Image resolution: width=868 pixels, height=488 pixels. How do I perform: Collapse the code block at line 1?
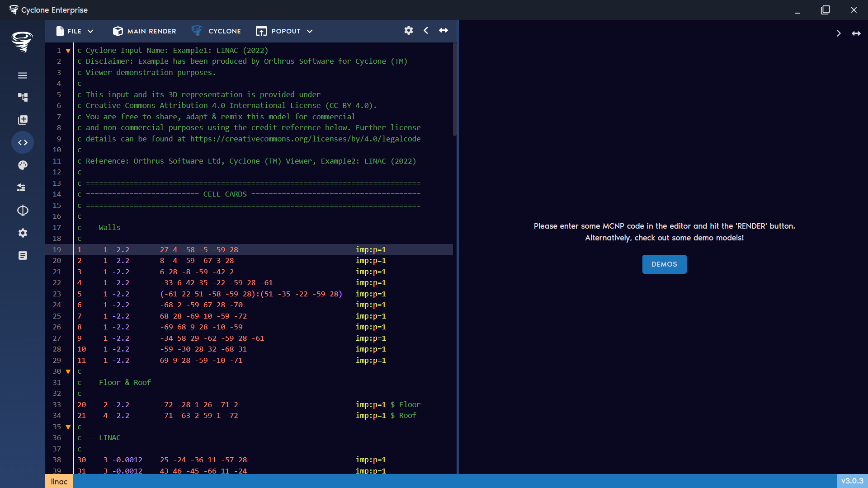[x=68, y=51]
